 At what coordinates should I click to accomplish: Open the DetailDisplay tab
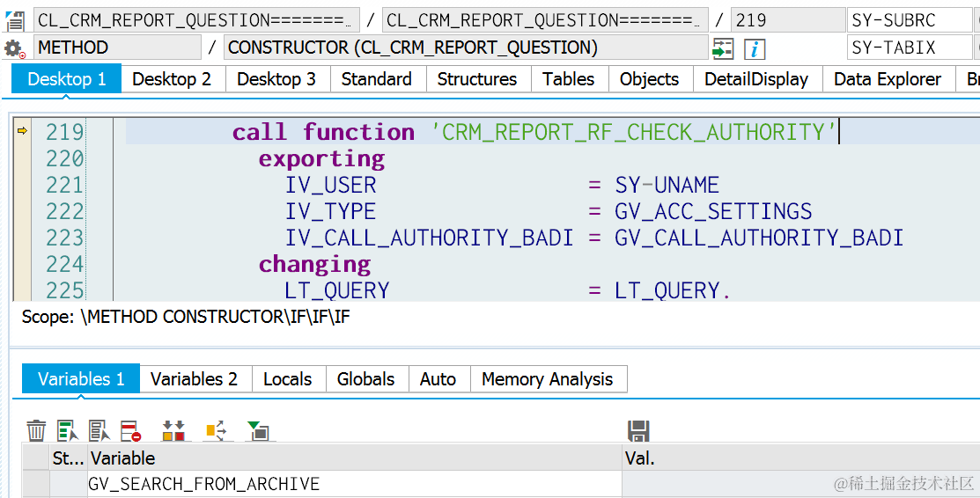coord(756,79)
